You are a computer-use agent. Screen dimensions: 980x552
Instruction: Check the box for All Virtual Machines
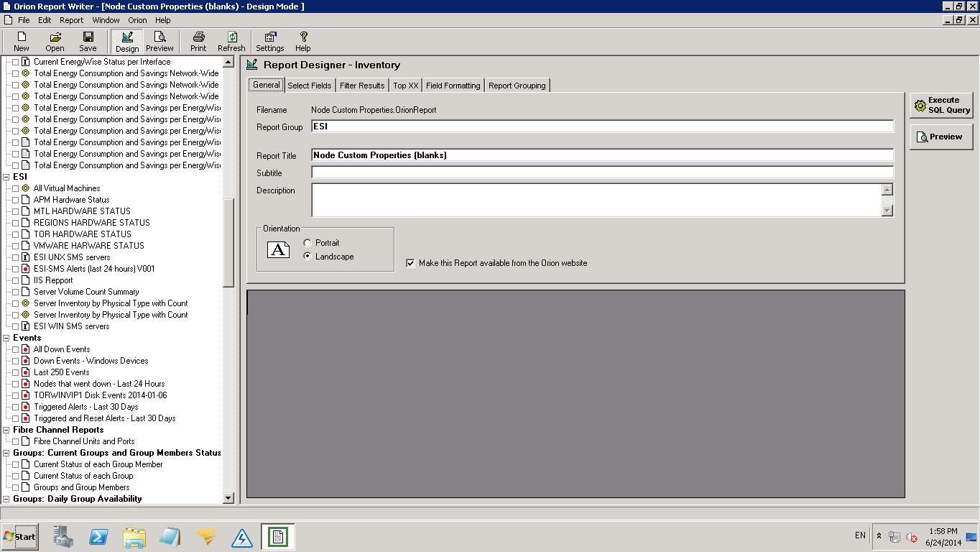click(15, 188)
